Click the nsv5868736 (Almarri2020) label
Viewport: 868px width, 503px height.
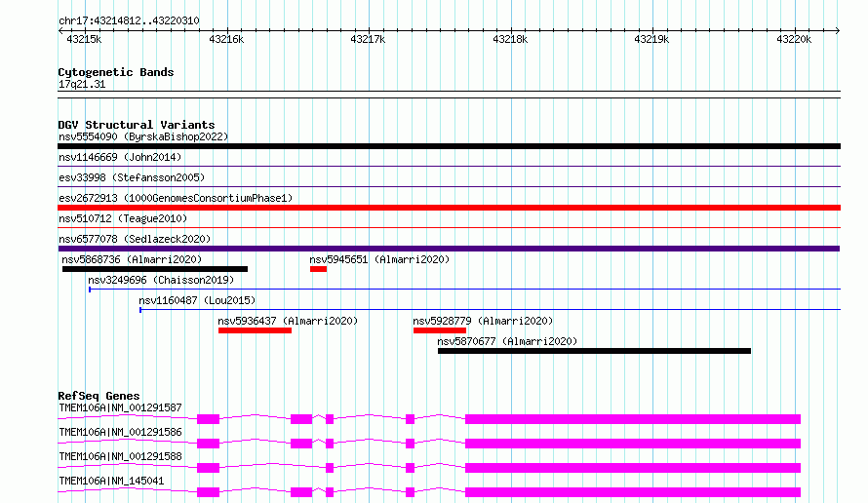click(x=132, y=259)
